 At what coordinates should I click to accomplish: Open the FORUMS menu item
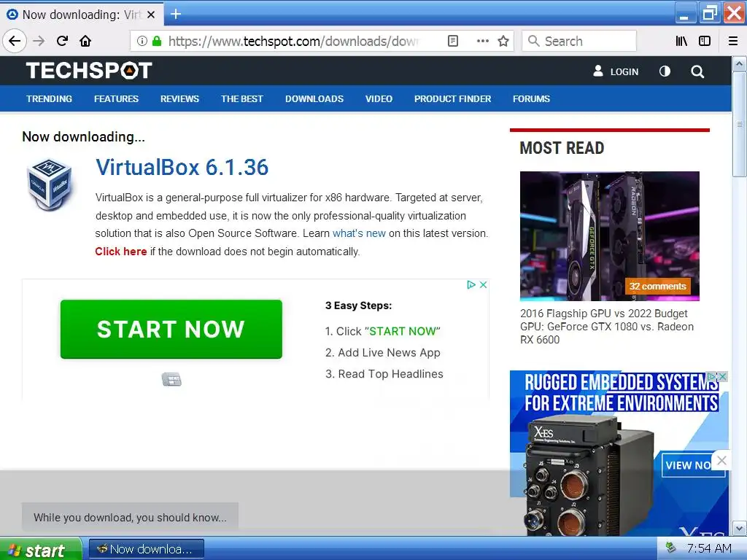point(531,98)
